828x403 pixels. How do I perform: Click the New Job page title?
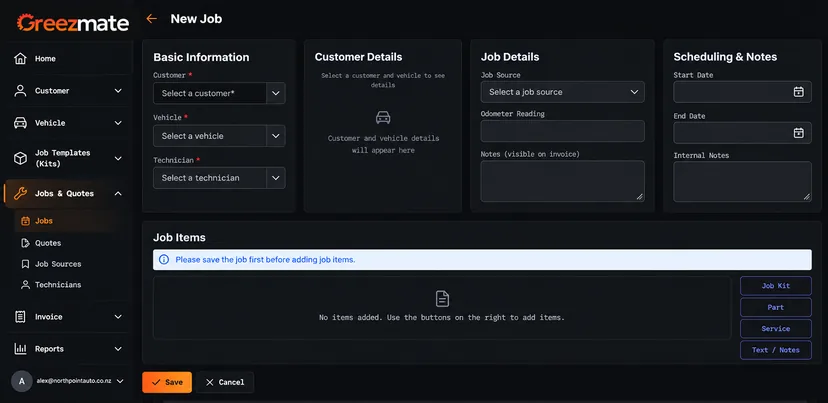tap(196, 19)
